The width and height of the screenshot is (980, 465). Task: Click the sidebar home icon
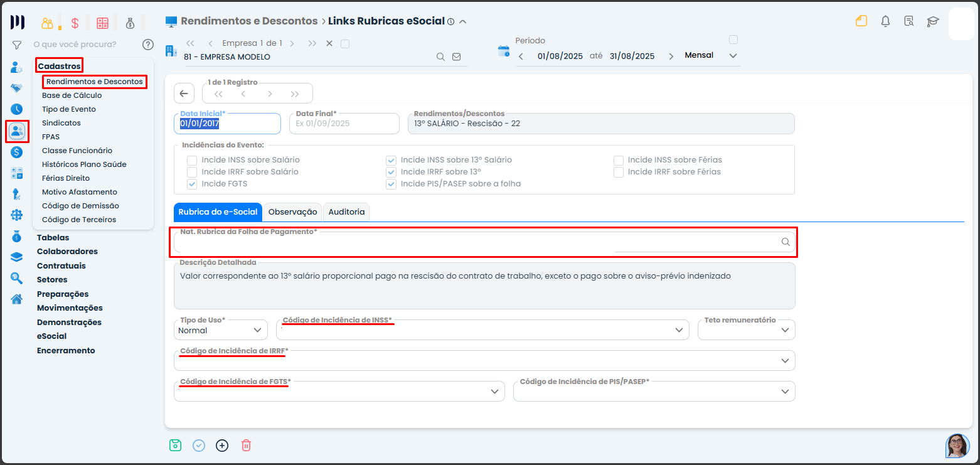[17, 299]
